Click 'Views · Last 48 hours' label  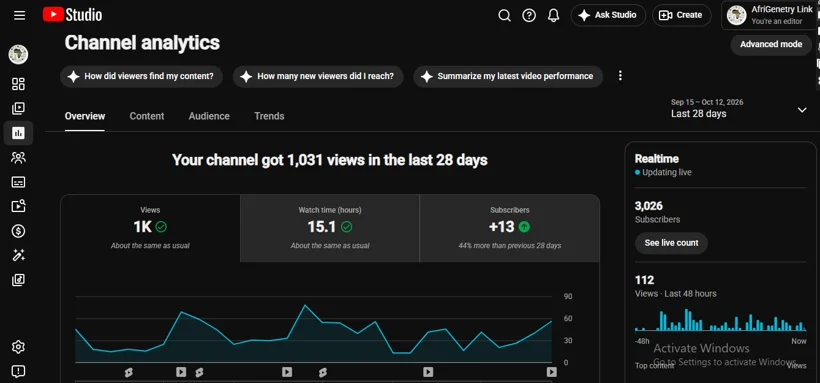point(676,294)
